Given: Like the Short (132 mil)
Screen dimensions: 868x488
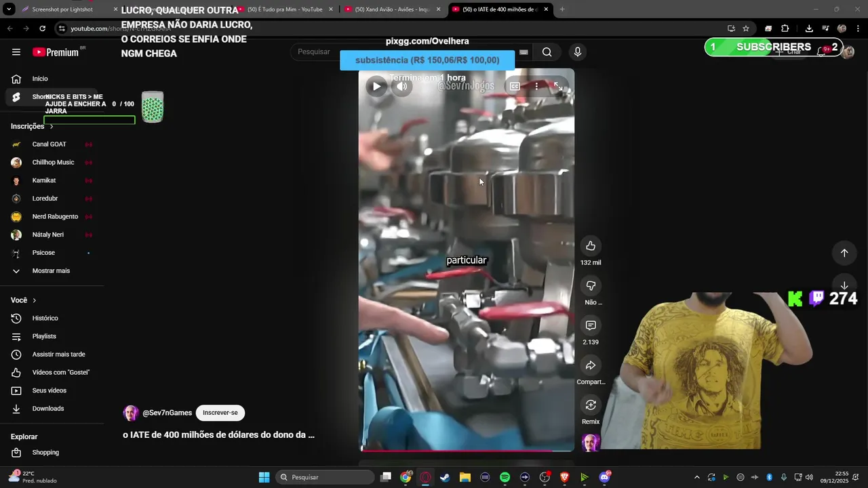Looking at the screenshot, I should 591,246.
